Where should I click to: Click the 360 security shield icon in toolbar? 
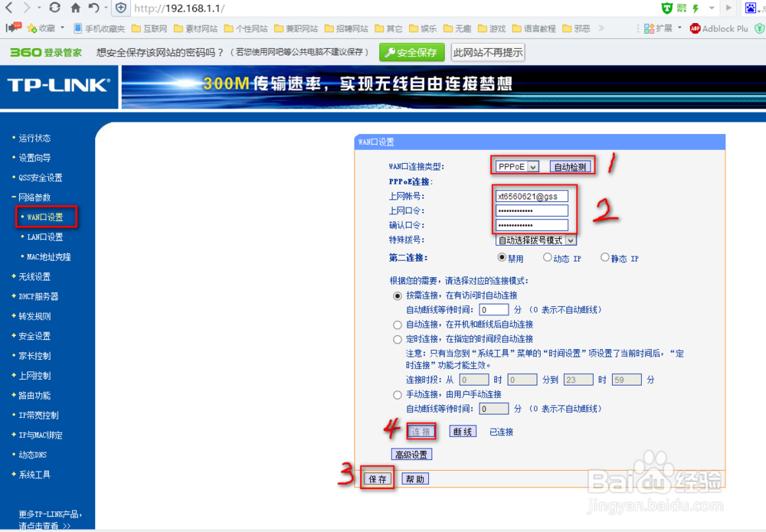669,8
